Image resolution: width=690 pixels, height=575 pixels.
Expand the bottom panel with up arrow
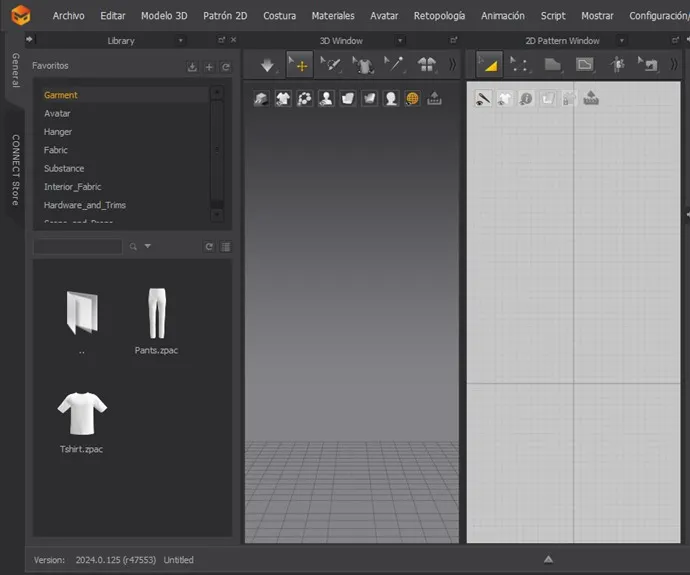coord(548,559)
